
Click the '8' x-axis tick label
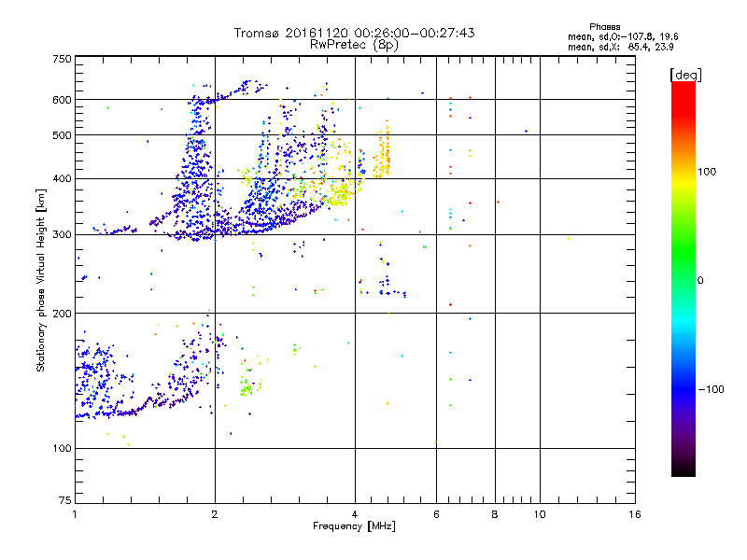(x=495, y=514)
